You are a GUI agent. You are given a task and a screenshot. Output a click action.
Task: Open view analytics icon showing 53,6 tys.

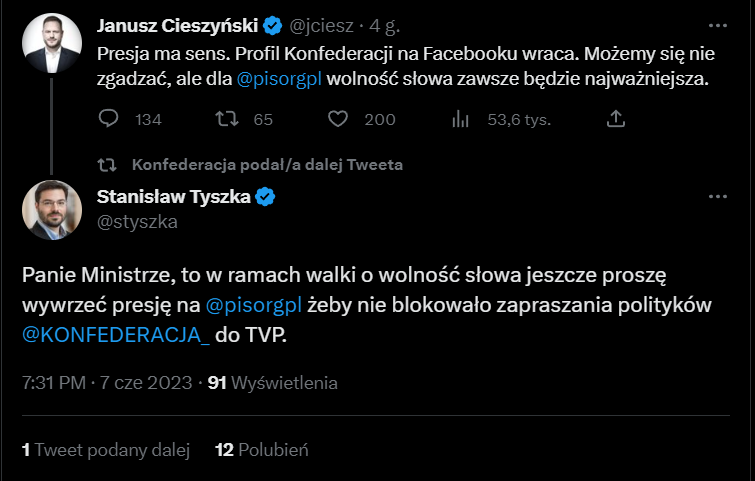(x=461, y=120)
